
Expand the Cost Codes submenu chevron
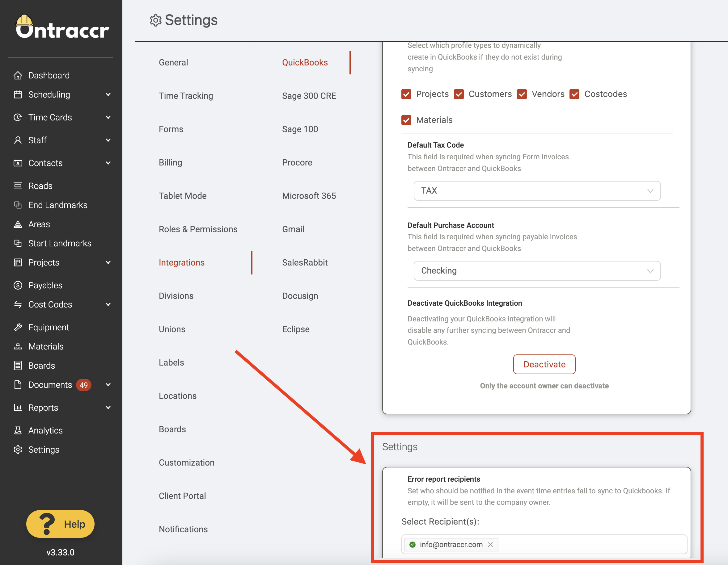(x=108, y=304)
